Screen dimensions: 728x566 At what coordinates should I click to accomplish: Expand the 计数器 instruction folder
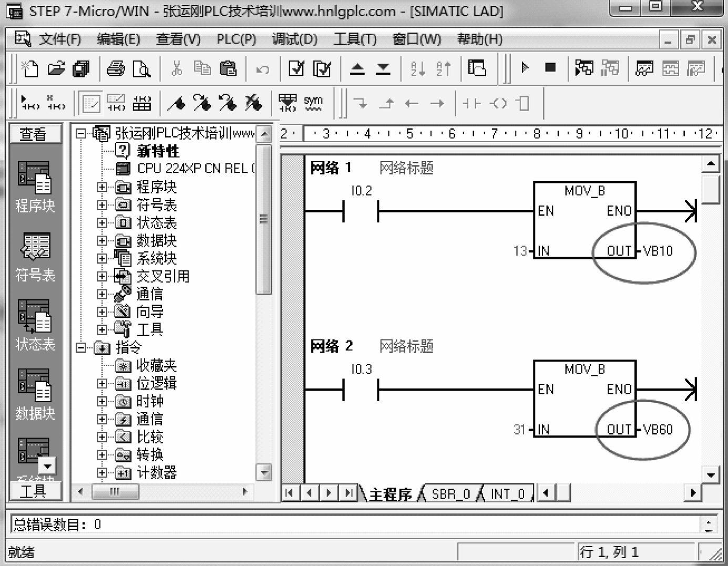pos(102,472)
